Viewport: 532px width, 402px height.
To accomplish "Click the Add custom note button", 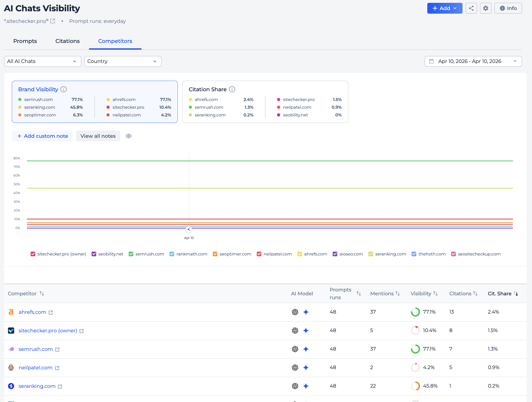I will click(x=42, y=136).
